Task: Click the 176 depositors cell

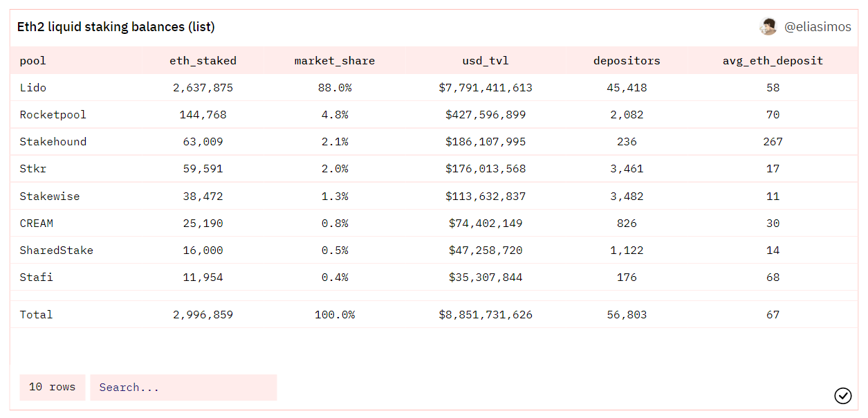Action: pyautogui.click(x=627, y=278)
